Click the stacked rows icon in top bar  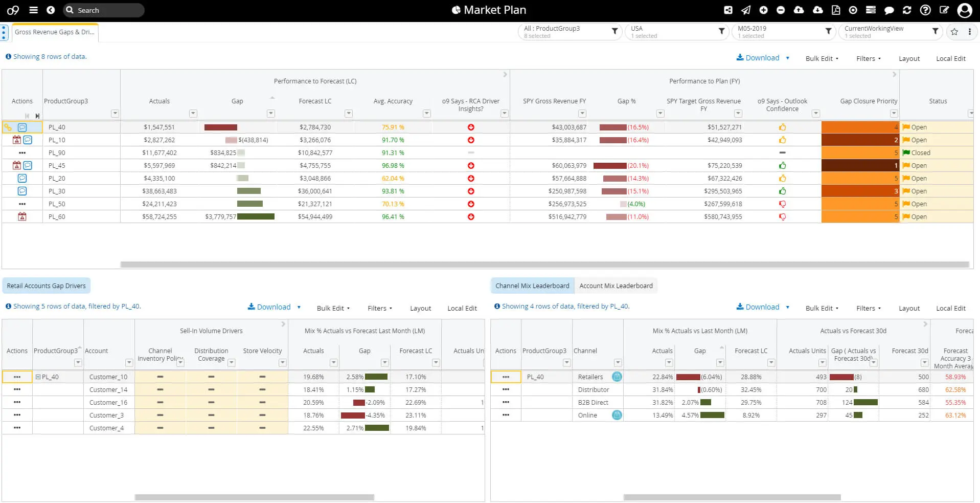coord(871,10)
